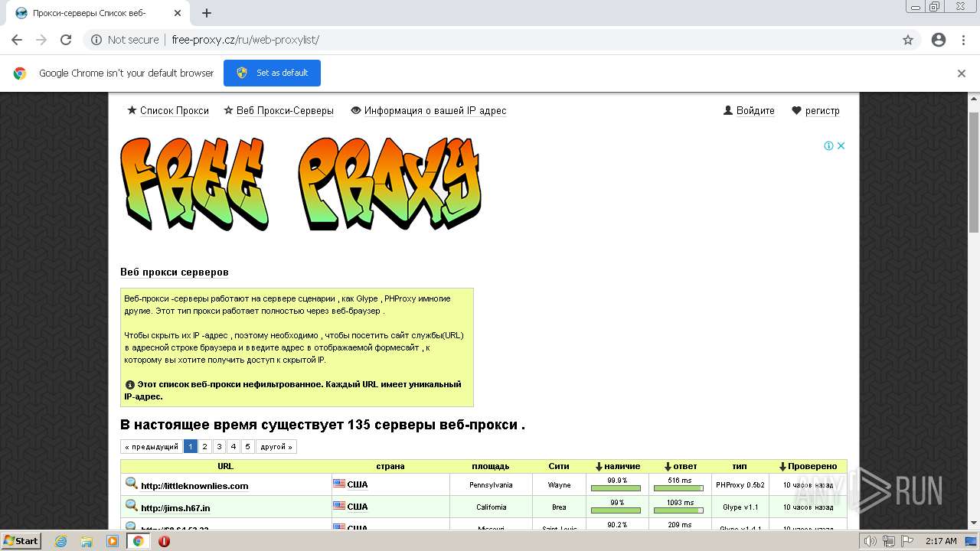This screenshot has width=980, height=551.
Task: Click Wayne city cell
Action: pyautogui.click(x=559, y=485)
